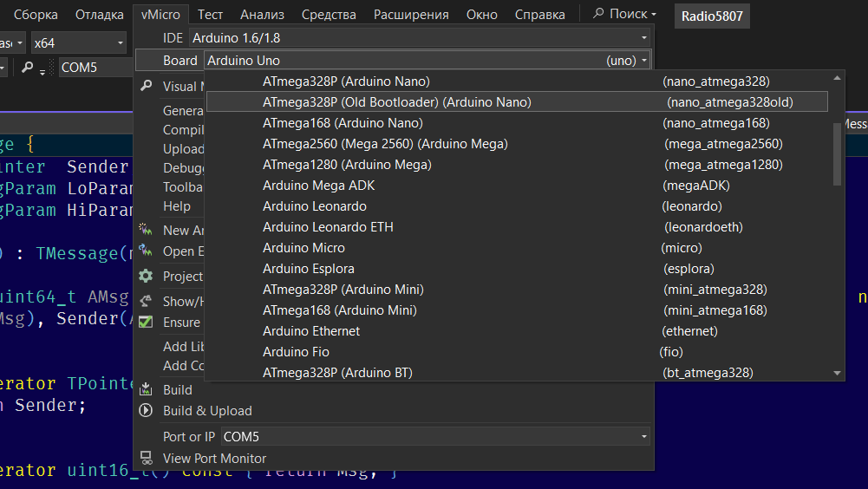Open the COM5 port toolbar combo
The height and width of the screenshot is (489, 868).
coord(95,68)
